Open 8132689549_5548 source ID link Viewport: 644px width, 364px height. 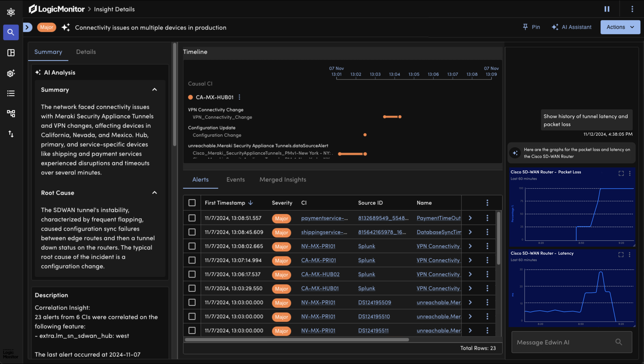[383, 218]
